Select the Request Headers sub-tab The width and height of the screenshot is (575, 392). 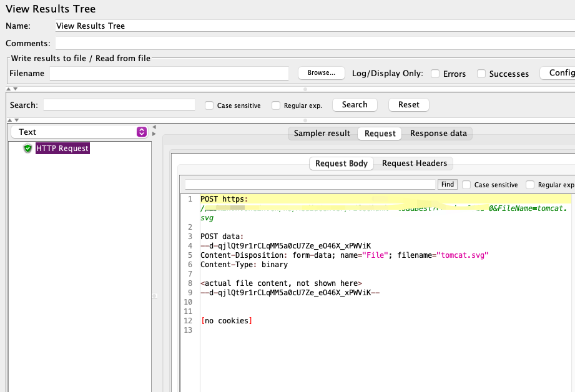click(415, 164)
